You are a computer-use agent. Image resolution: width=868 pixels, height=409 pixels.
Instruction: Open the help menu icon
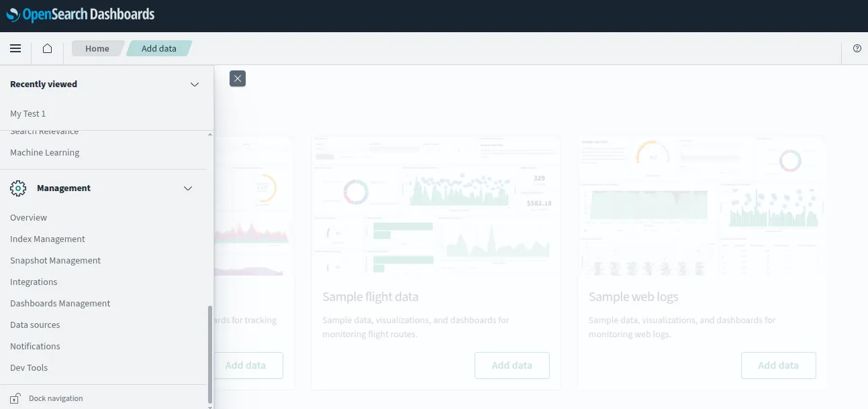[857, 48]
